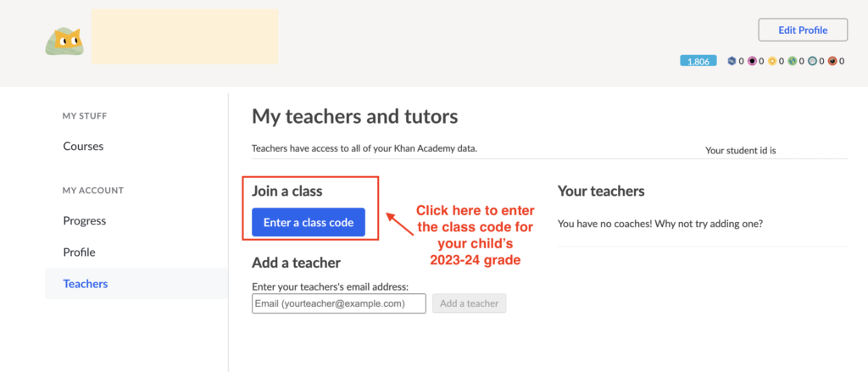868x372 pixels.
Task: Click the Add a teacher button
Action: (469, 303)
